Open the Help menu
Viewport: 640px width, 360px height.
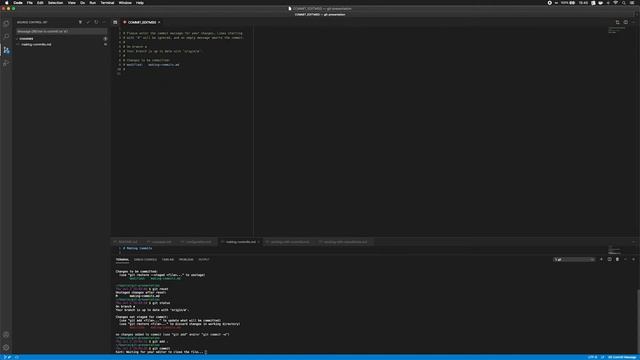[140, 3]
